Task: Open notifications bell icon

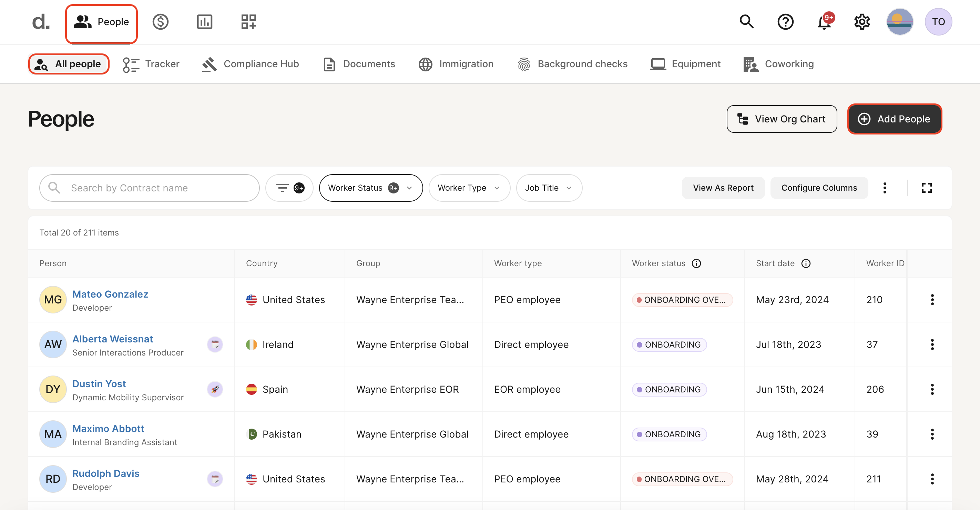Action: point(825,22)
